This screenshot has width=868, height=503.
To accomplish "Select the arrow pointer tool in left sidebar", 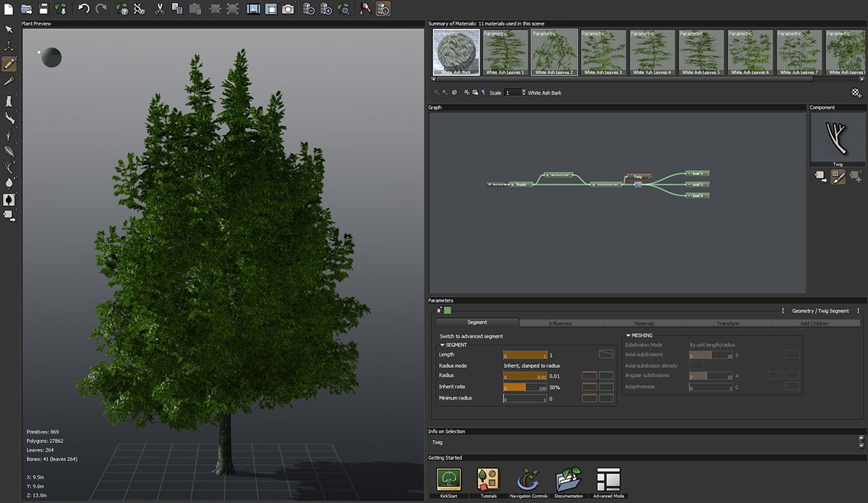I will [x=9, y=30].
